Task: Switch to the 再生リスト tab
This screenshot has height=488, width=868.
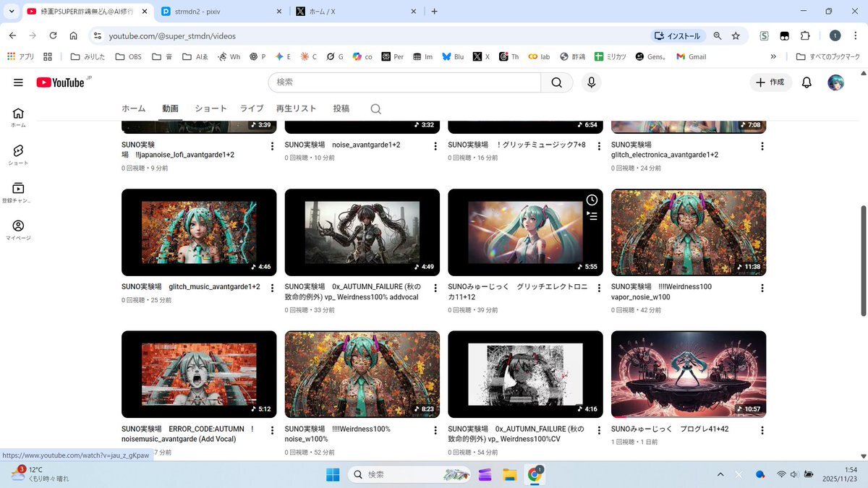Action: point(296,108)
